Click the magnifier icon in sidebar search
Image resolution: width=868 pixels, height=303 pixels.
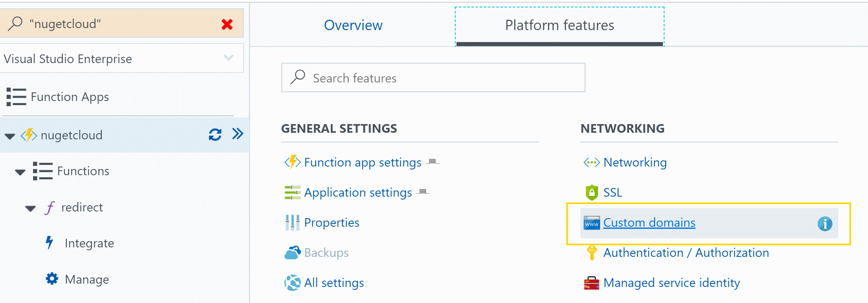tap(15, 23)
